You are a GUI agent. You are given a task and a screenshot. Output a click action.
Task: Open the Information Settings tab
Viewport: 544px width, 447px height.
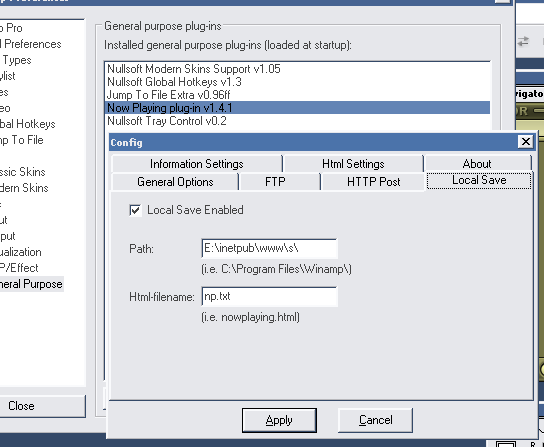[197, 163]
